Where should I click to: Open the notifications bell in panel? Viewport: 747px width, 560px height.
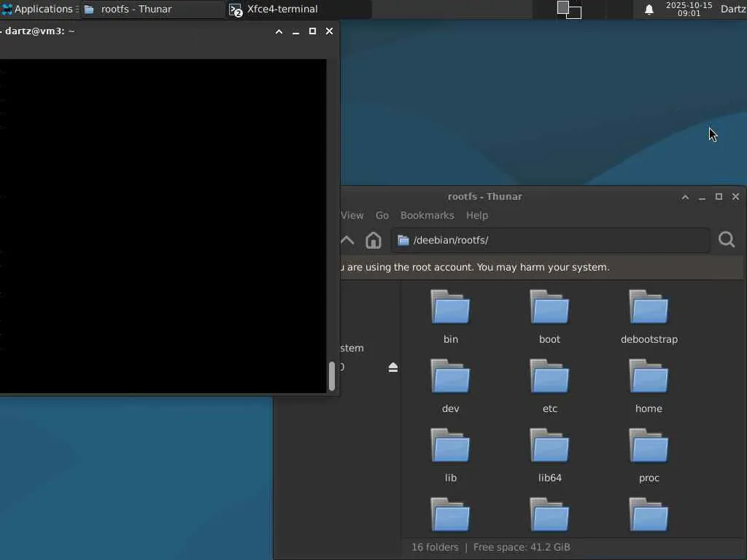pyautogui.click(x=649, y=9)
